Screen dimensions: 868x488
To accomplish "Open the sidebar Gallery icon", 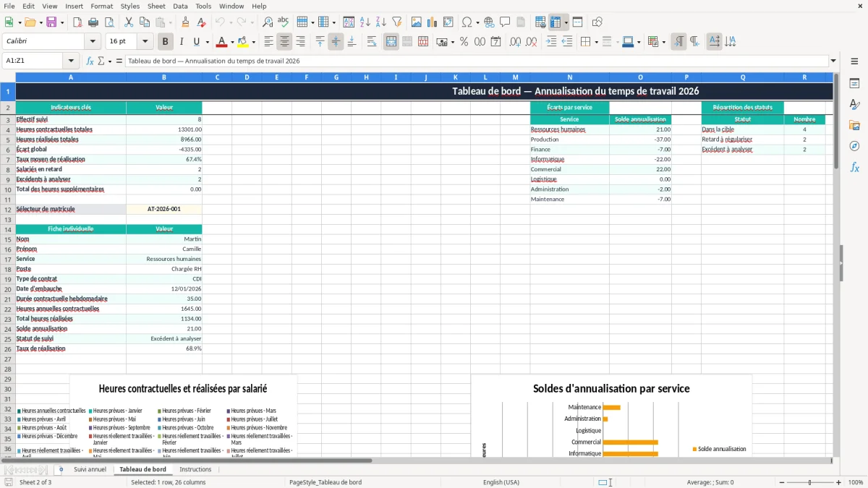I will pos(854,125).
